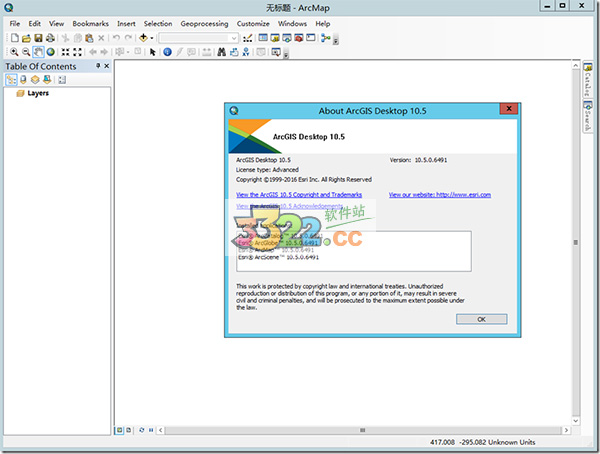Open an existing map document
The height and width of the screenshot is (454, 600).
(26, 38)
